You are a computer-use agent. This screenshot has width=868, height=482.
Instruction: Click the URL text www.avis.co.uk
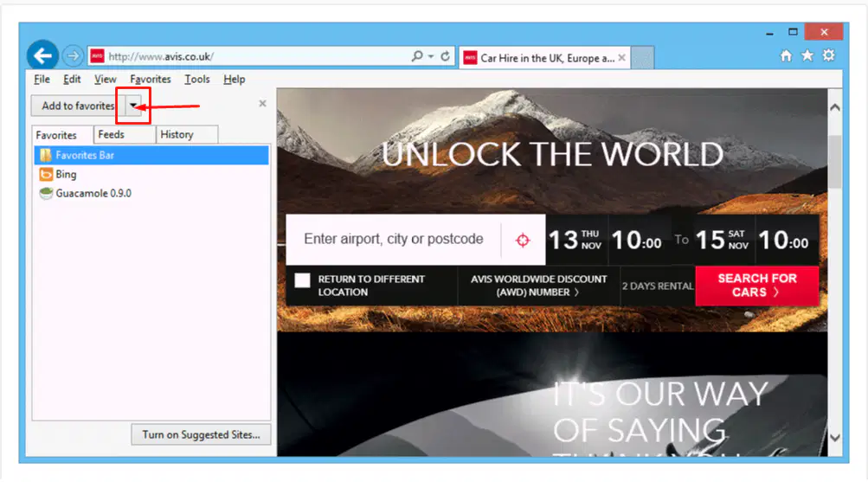click(x=161, y=56)
